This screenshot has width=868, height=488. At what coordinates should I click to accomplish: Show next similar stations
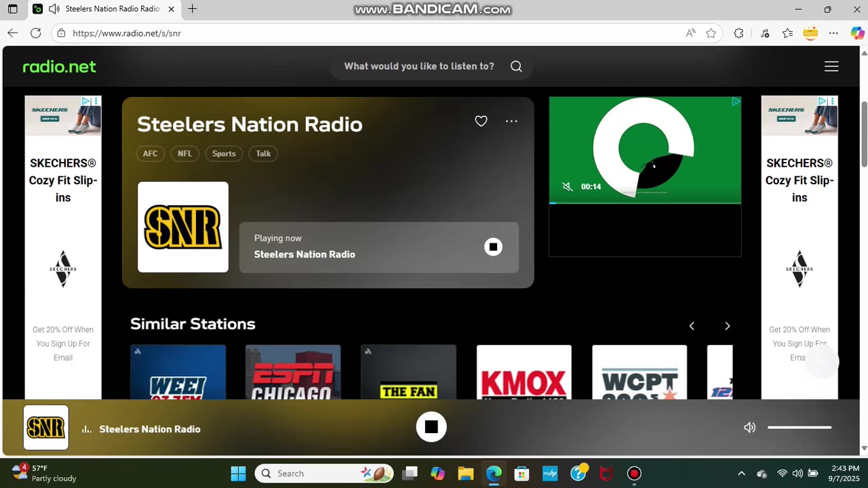[727, 326]
